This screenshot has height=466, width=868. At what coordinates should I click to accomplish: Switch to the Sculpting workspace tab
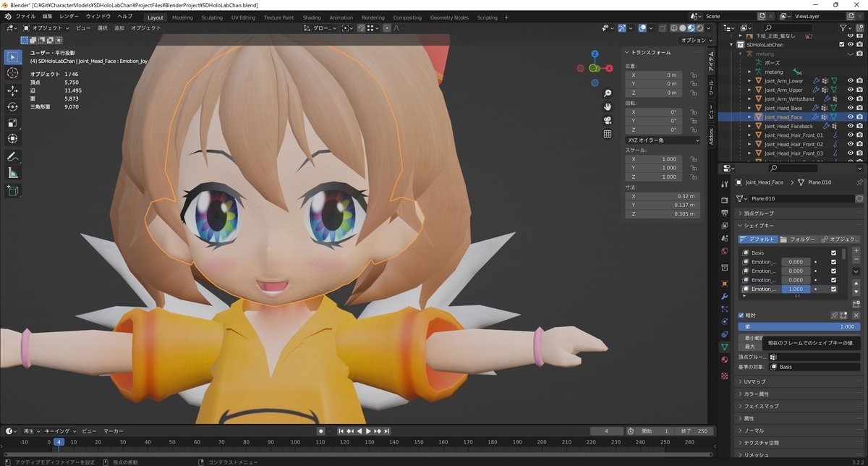[212, 17]
